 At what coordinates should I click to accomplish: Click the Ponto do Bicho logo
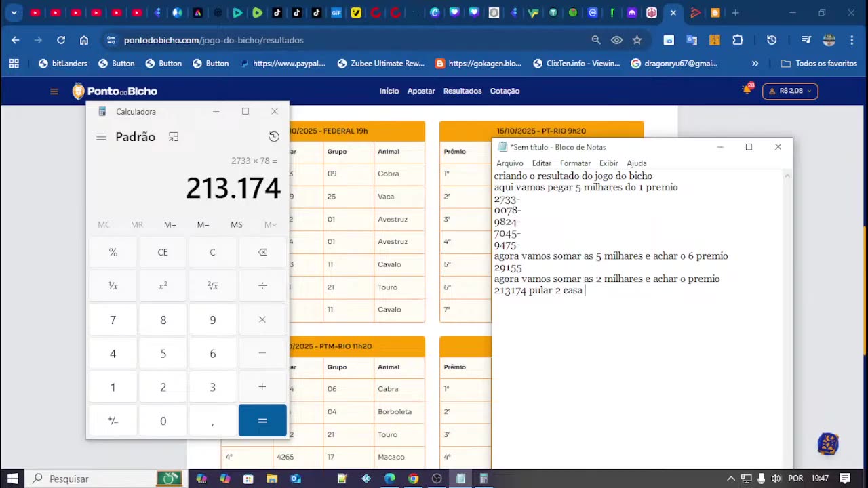click(115, 91)
